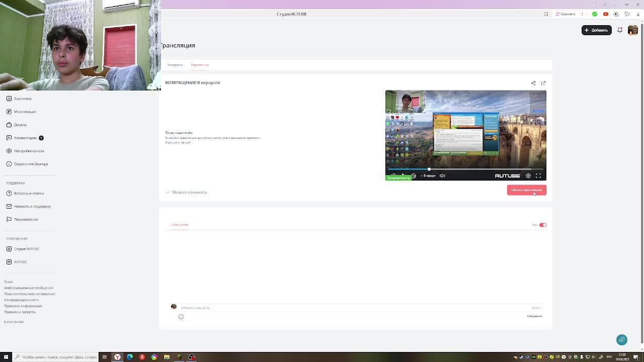Viewport: 644px width, 362px height.
Task: Switch to the Настройки tab
Action: tap(175, 65)
